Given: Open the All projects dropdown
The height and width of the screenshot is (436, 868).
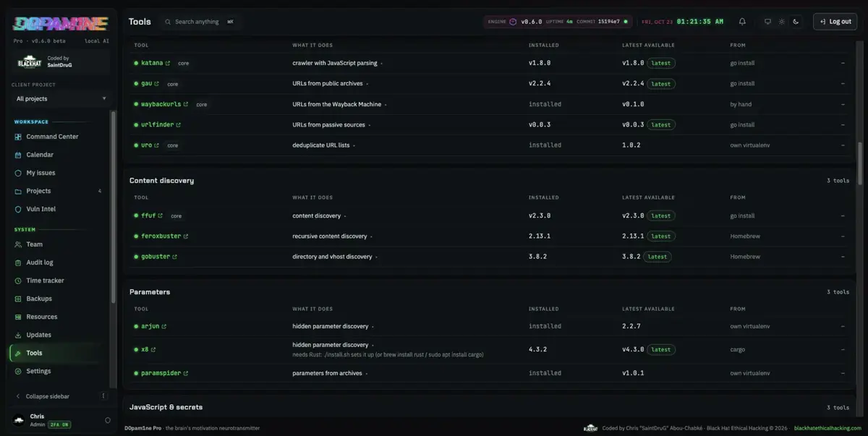Looking at the screenshot, I should pos(61,98).
